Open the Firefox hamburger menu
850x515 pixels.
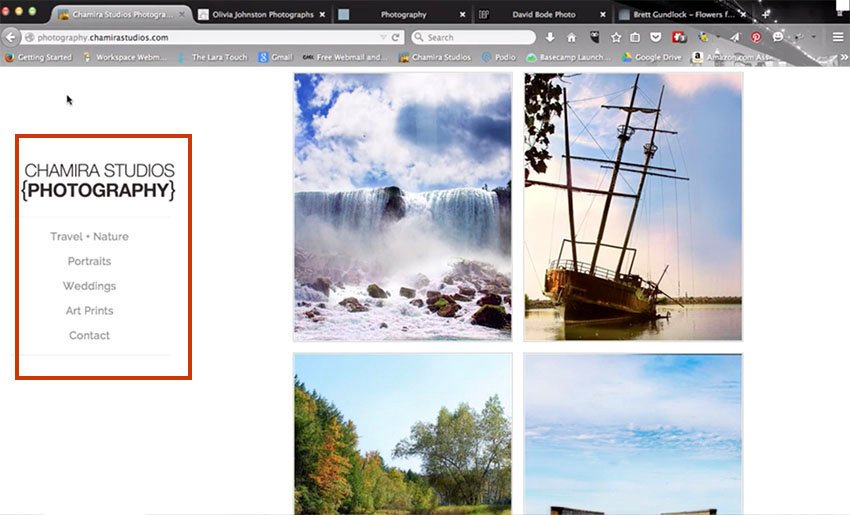[838, 37]
